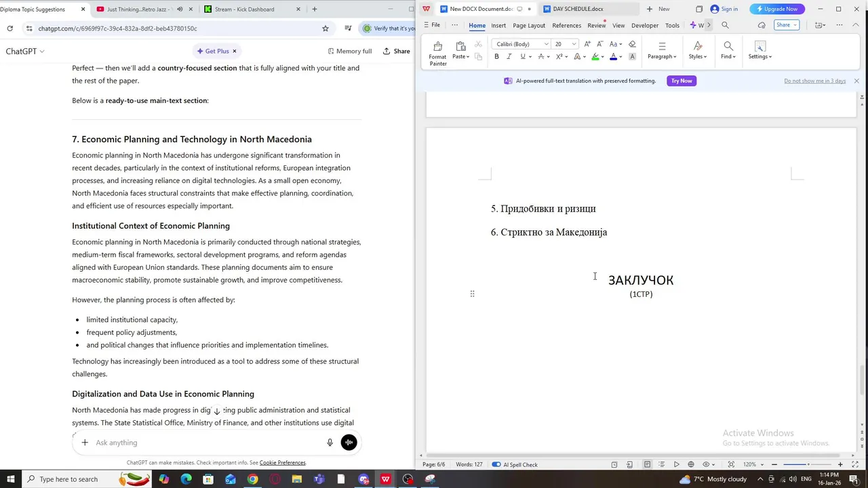Image resolution: width=868 pixels, height=488 pixels.
Task: Open the font size dropdown
Action: pyautogui.click(x=574, y=44)
